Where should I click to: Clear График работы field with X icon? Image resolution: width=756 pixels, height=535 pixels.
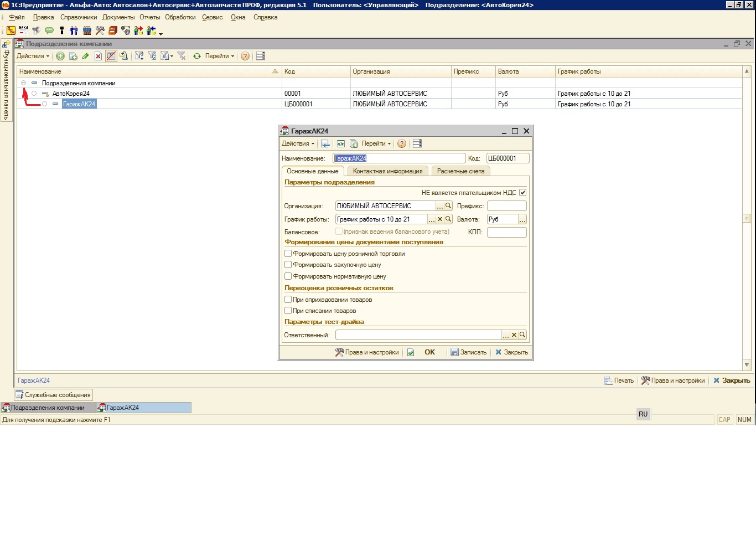pos(440,219)
